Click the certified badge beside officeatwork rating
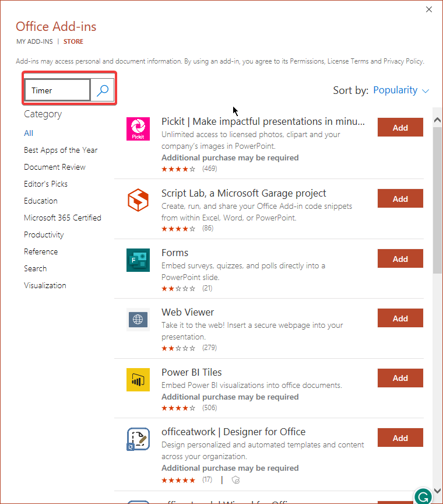 coord(236,480)
